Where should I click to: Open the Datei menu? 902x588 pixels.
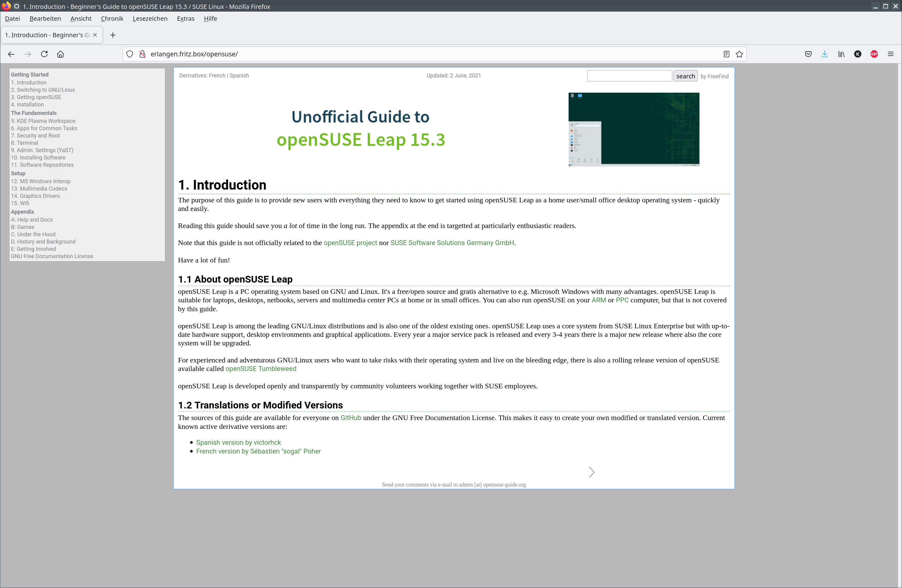(x=13, y=19)
